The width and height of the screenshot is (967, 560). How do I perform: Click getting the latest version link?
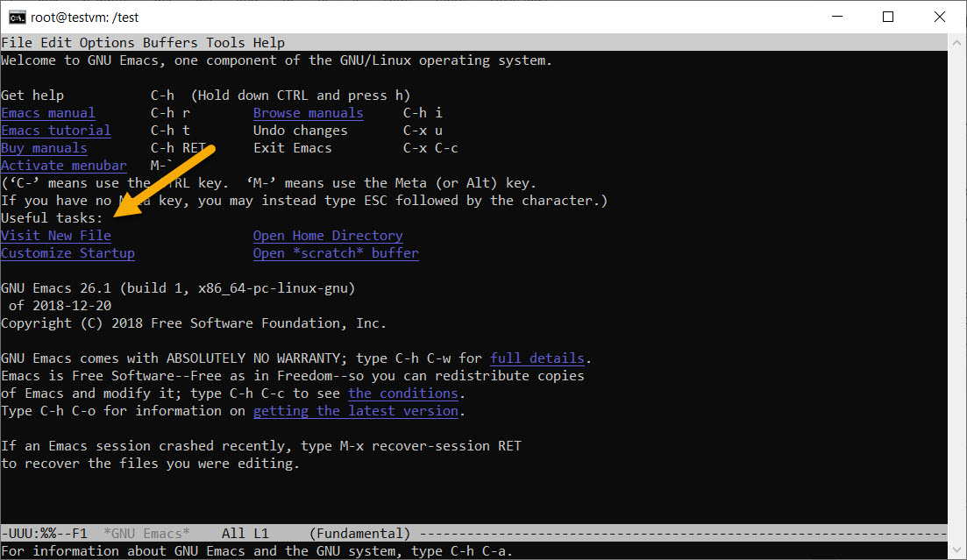point(356,411)
